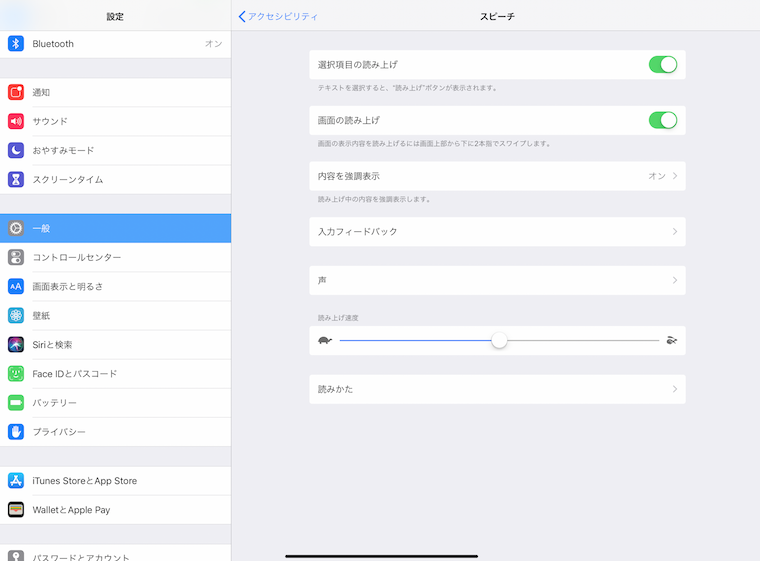Open コントロールセンター text label

(x=77, y=257)
